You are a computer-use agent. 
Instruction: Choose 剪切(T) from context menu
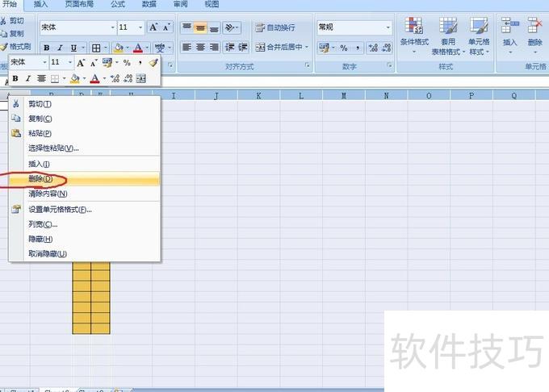coord(85,104)
